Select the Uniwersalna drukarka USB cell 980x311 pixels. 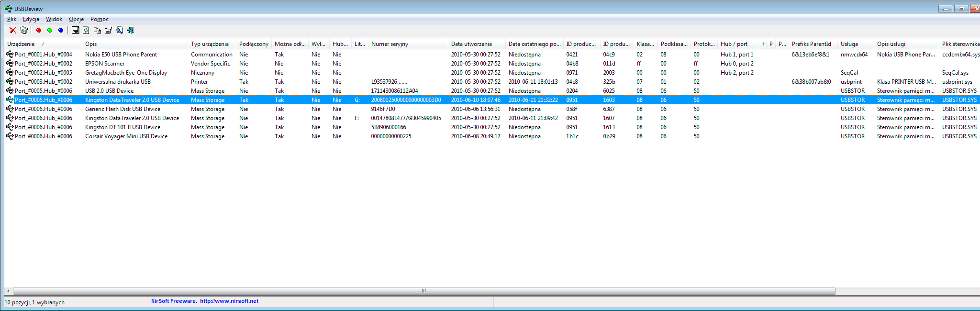118,82
